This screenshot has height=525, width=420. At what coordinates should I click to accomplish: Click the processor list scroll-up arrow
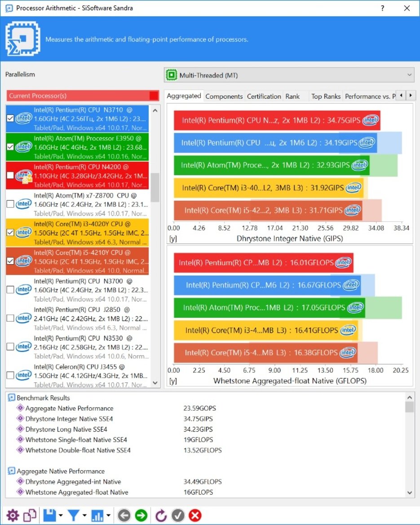click(x=155, y=110)
